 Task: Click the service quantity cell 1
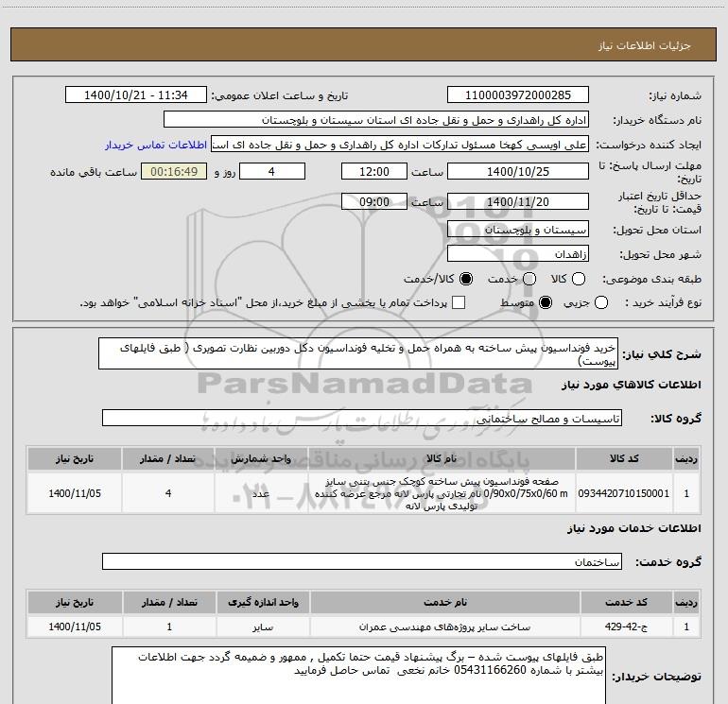pyautogui.click(x=169, y=627)
